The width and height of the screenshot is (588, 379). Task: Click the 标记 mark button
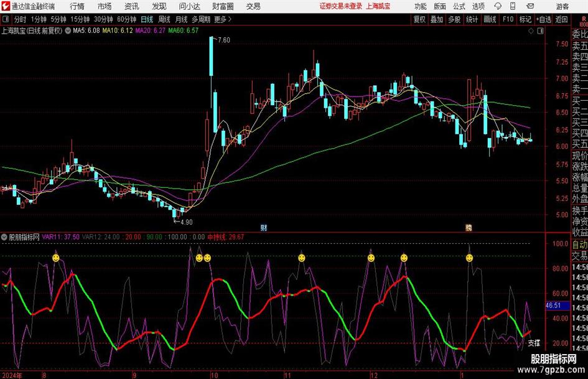[x=525, y=19]
